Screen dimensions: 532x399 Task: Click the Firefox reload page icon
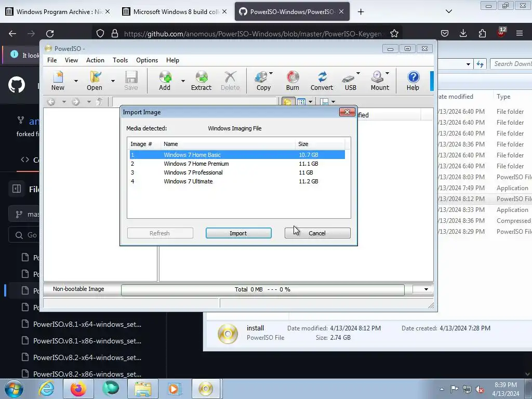50,33
